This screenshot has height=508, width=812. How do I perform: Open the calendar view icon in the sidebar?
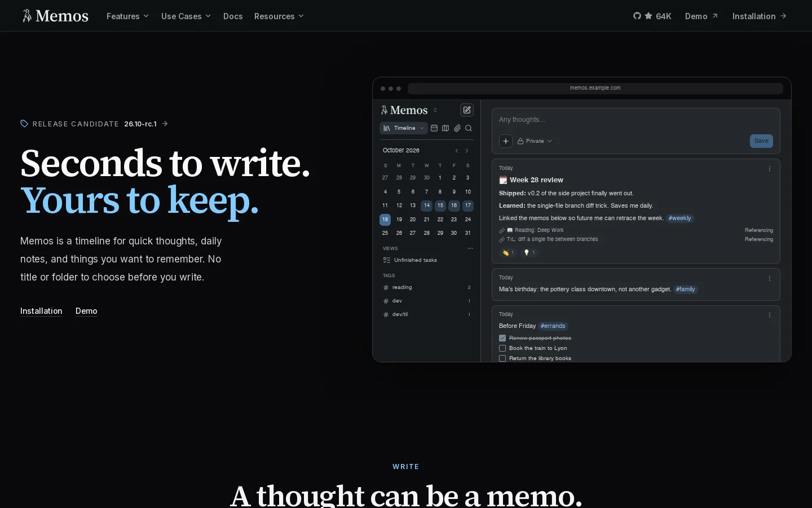tap(434, 128)
